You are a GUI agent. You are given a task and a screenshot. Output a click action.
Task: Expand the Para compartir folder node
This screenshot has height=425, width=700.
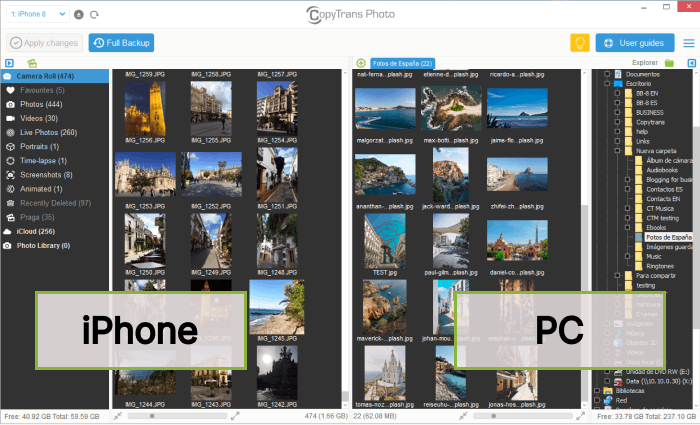click(617, 275)
